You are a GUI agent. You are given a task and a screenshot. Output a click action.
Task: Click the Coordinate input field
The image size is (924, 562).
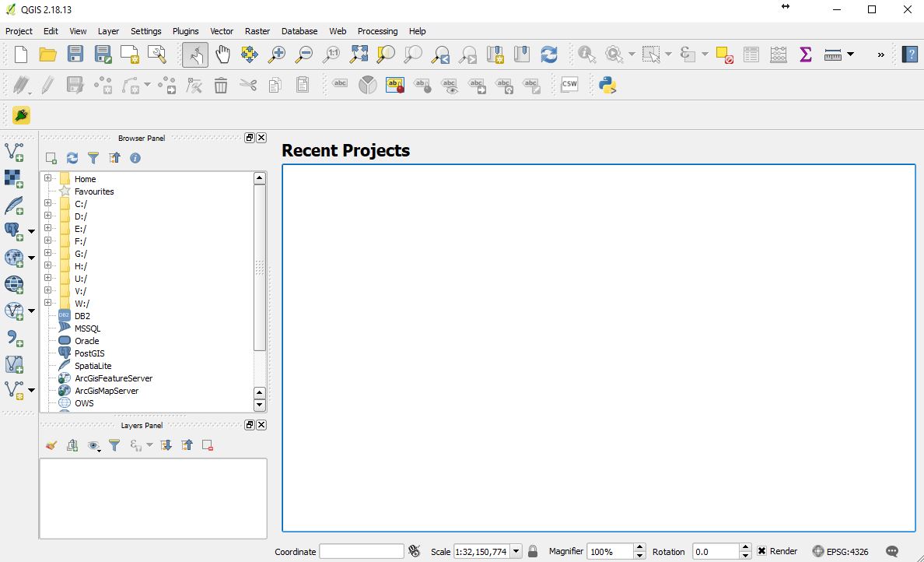tap(361, 551)
